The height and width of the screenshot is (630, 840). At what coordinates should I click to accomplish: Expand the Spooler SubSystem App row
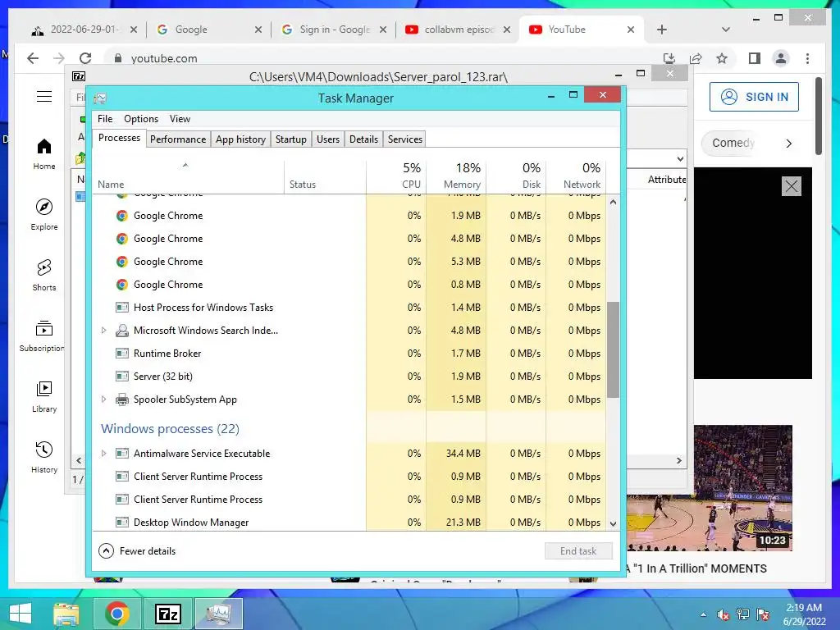pos(104,399)
